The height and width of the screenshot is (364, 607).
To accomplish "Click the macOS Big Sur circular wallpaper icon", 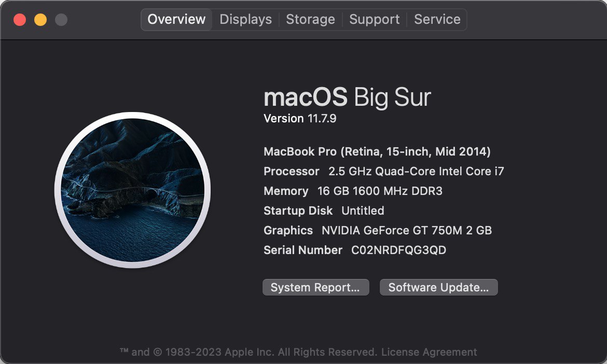I will click(132, 190).
